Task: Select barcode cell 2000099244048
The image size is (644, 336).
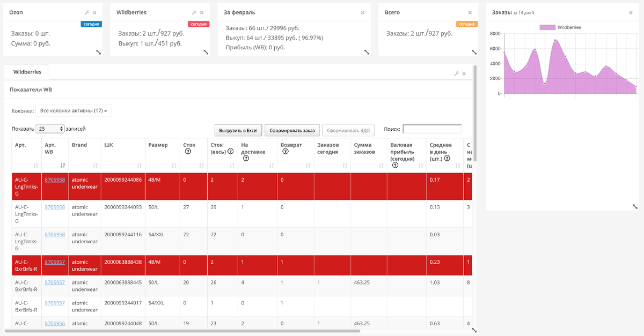Action: point(123,324)
